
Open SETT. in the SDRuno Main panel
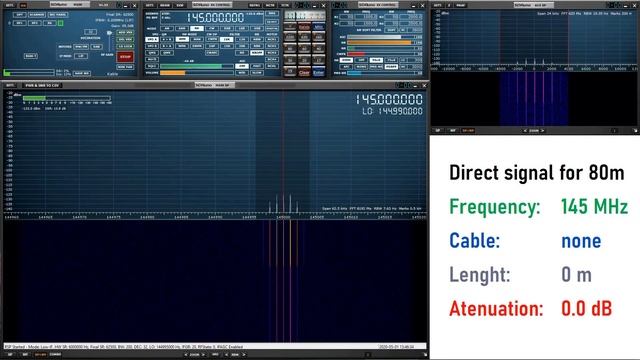[x=9, y=5]
